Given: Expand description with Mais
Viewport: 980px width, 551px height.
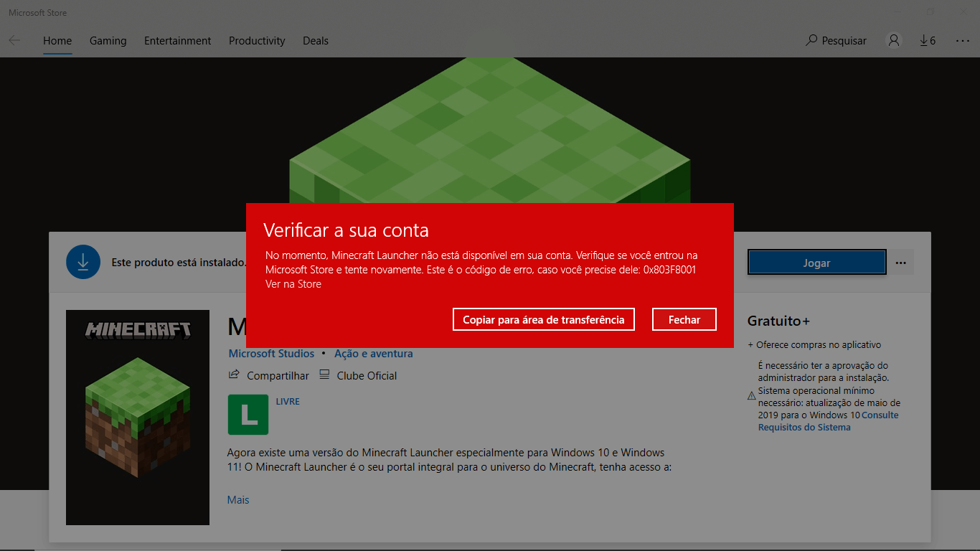Looking at the screenshot, I should [238, 500].
